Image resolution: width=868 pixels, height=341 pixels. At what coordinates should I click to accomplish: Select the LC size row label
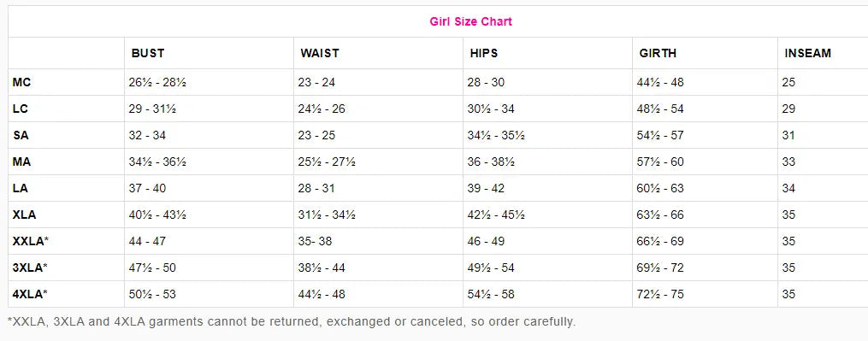20,109
